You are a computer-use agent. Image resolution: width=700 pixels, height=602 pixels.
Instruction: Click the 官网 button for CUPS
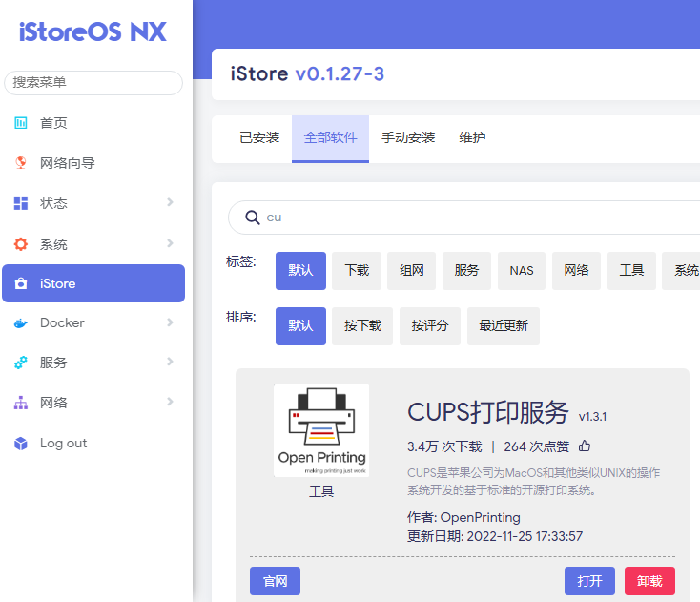tap(275, 581)
